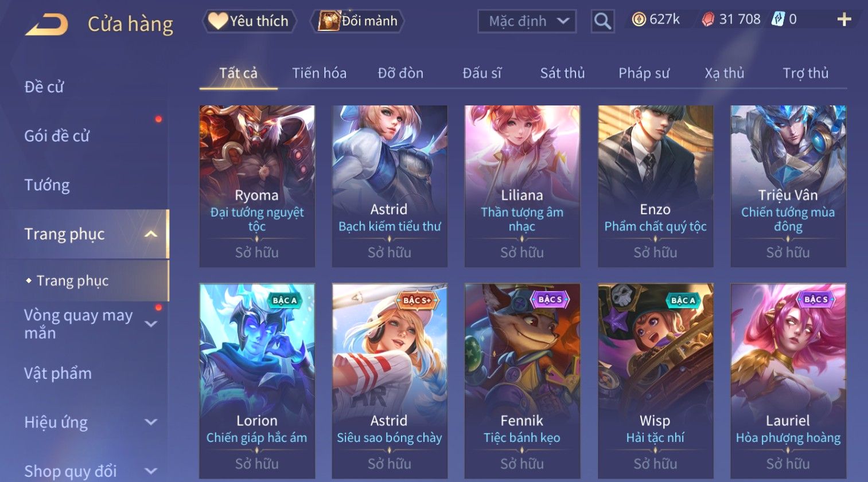Open Gói đề cử sidebar item

click(x=57, y=136)
